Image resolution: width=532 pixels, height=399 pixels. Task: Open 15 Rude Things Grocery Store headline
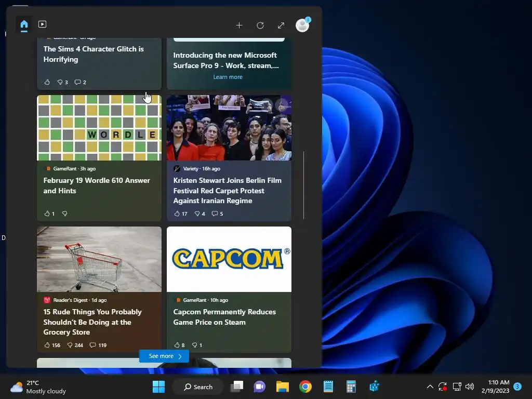coord(92,322)
